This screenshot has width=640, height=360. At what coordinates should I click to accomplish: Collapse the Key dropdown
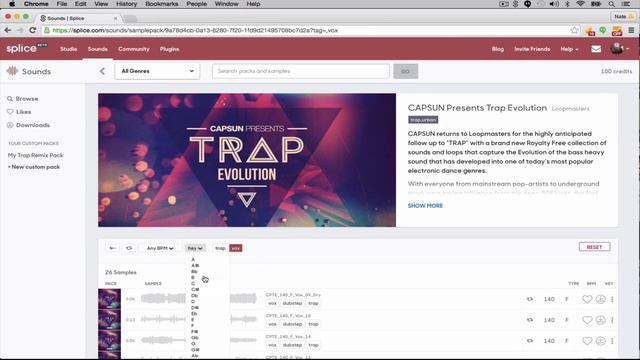tap(195, 248)
